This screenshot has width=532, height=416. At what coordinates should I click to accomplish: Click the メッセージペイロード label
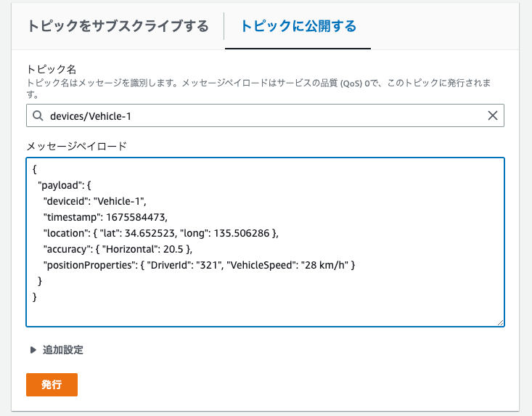point(77,146)
